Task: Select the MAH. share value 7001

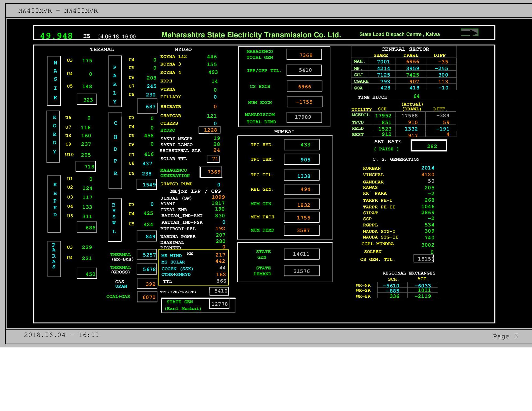Action: tap(383, 62)
